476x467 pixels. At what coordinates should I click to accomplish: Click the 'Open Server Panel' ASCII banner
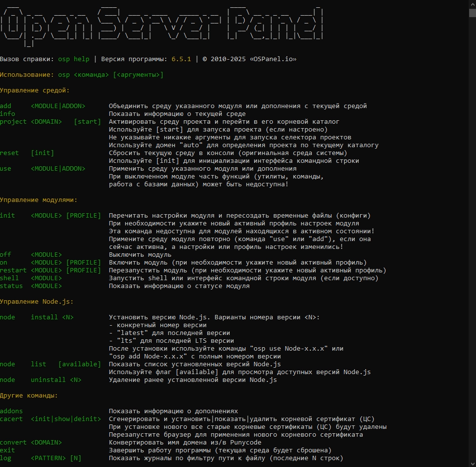[x=162, y=26]
